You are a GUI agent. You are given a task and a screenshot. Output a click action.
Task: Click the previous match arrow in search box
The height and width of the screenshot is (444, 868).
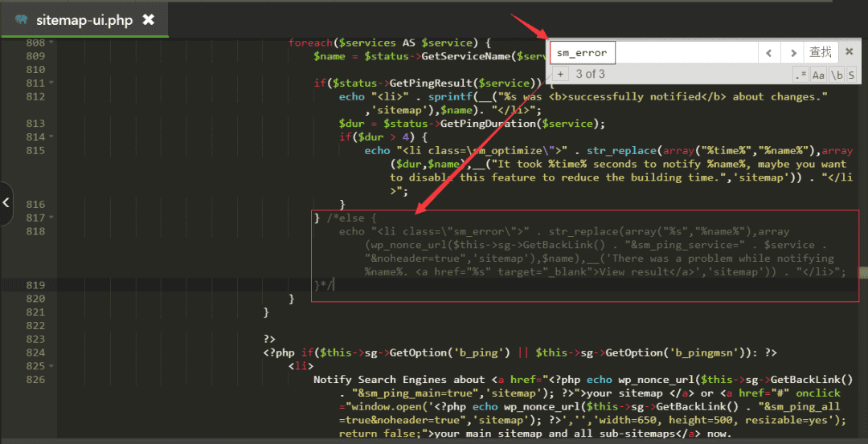(x=769, y=52)
